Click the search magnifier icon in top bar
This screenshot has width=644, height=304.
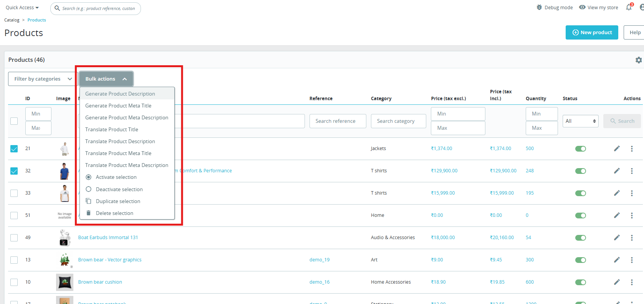pos(57,8)
